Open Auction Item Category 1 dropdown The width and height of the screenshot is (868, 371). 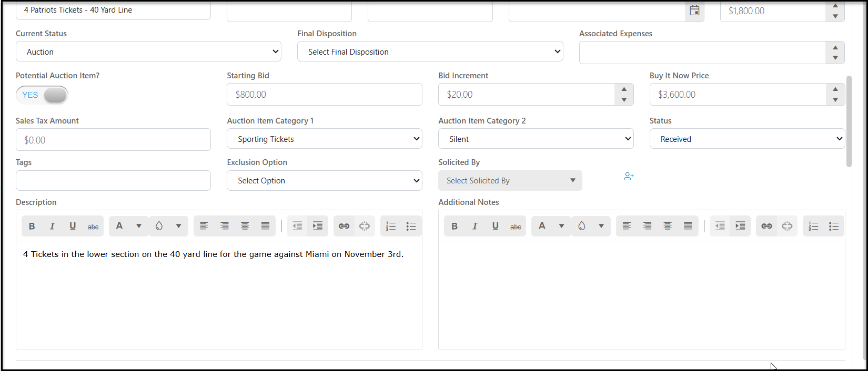[325, 139]
